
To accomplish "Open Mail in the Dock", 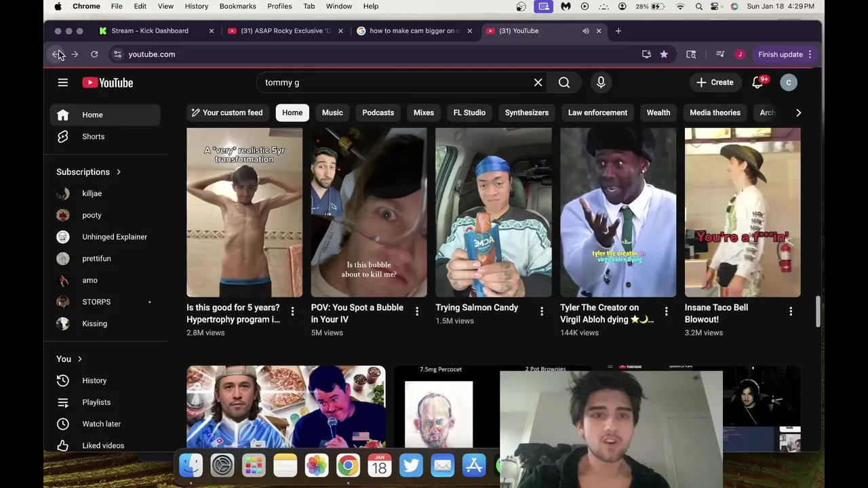I will [x=442, y=466].
